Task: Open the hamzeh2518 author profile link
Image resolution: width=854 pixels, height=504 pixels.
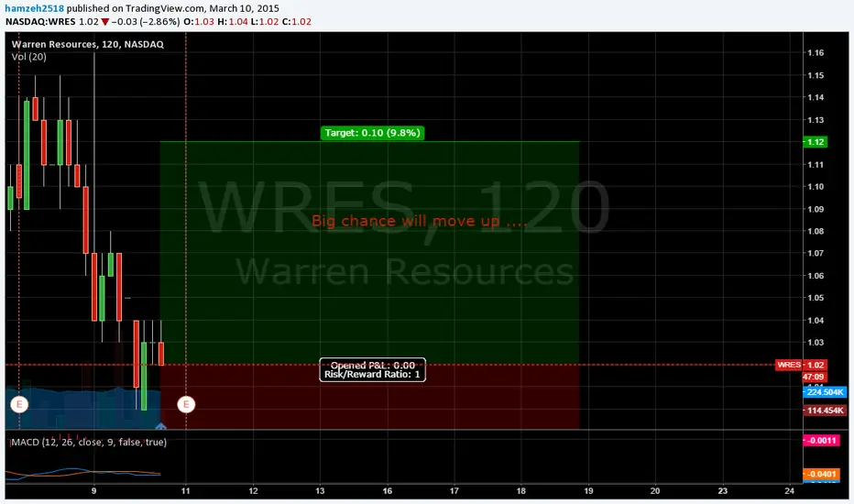Action: coord(34,8)
